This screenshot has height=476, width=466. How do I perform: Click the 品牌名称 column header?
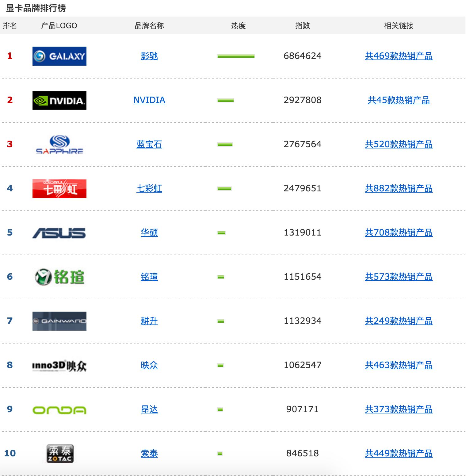point(149,25)
